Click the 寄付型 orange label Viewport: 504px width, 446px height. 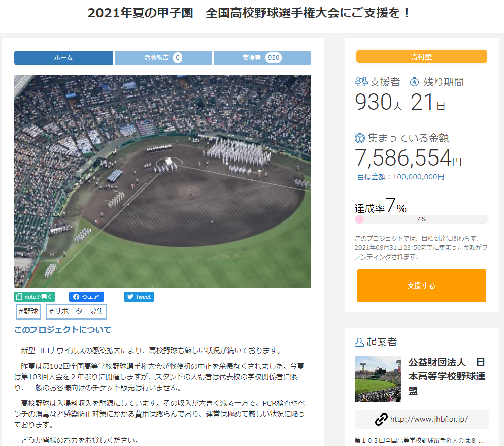point(421,57)
